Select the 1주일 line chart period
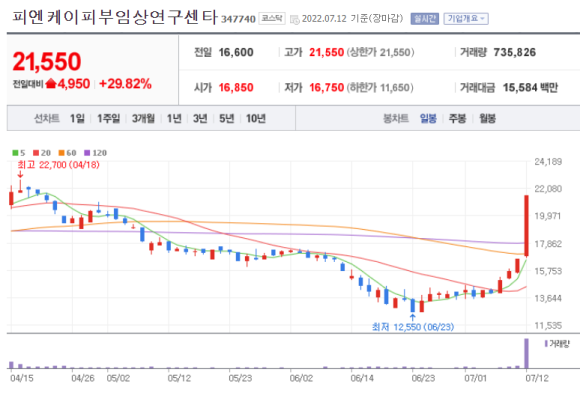This screenshot has width=580, height=393. pos(108,118)
